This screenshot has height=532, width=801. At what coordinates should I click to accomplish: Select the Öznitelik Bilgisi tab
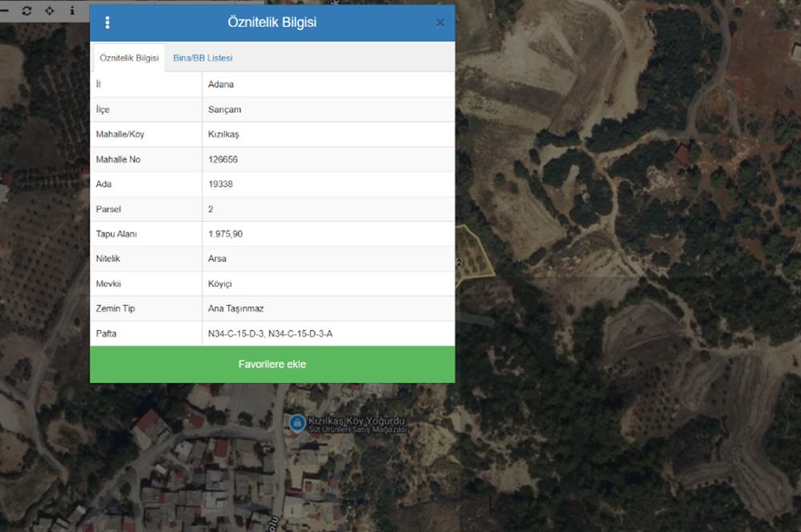tap(129, 58)
